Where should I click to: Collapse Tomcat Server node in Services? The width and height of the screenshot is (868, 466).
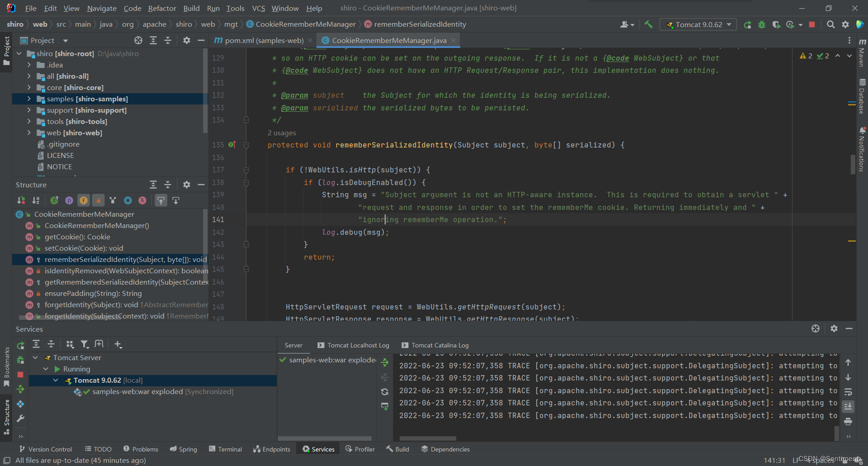(35, 357)
